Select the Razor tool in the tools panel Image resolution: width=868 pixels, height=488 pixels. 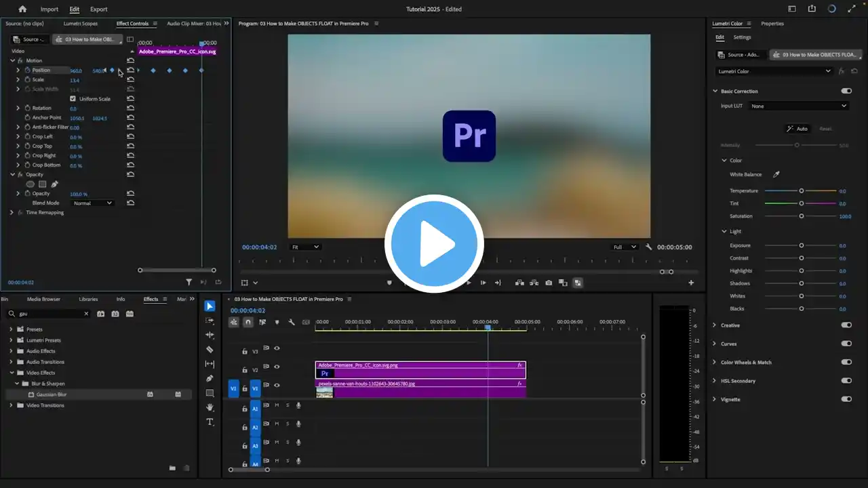click(x=210, y=350)
